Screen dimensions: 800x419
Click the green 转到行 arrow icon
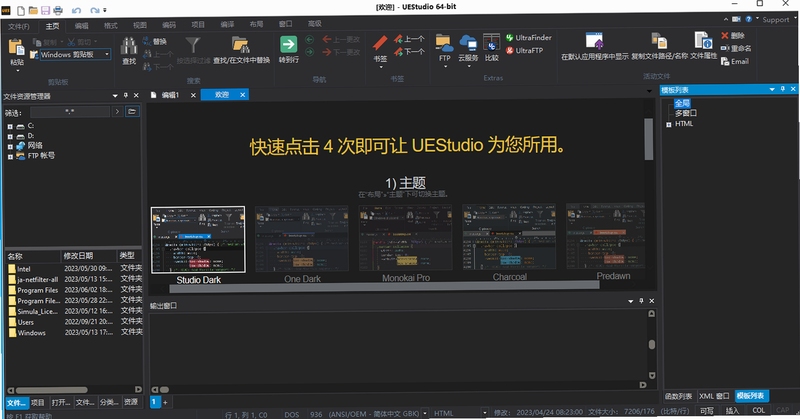point(288,44)
